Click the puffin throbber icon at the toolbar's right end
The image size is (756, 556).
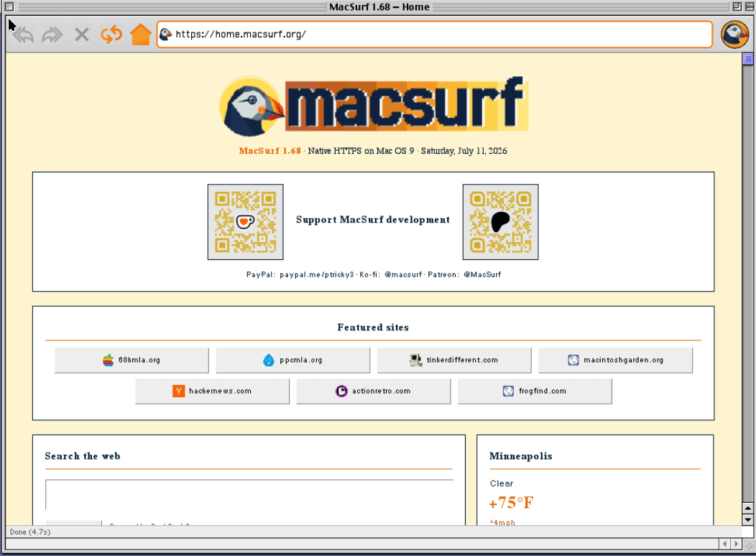coord(734,34)
